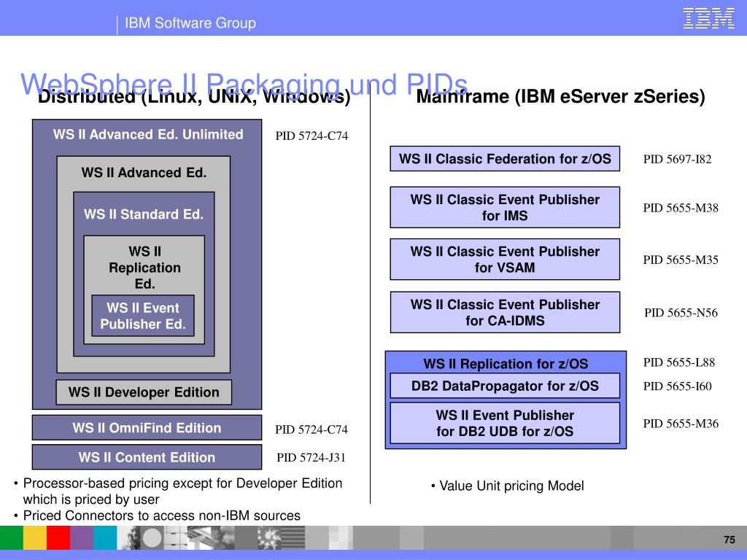Click PID 5724-C74 beside Advanced Ed. Unlimited
747x560 pixels.
tap(311, 136)
